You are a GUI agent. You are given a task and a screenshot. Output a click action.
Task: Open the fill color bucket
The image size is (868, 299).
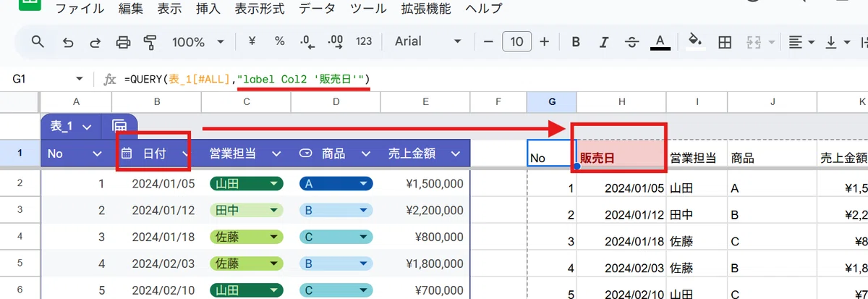tap(696, 41)
